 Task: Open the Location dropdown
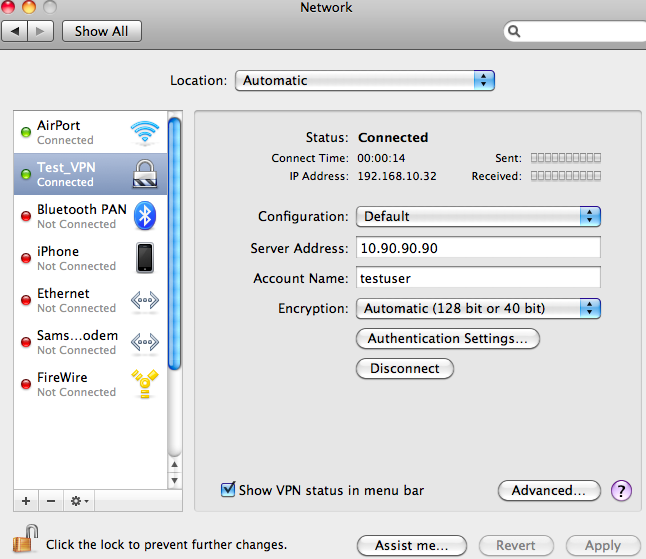click(365, 80)
